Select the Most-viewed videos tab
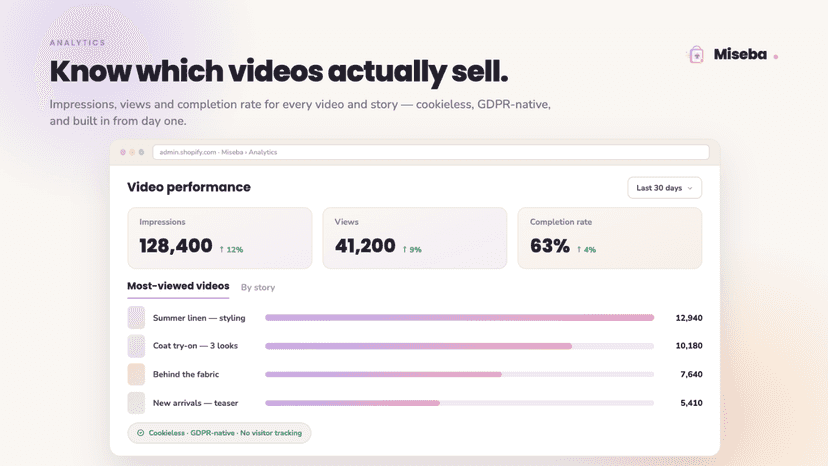This screenshot has height=466, width=828. click(178, 286)
